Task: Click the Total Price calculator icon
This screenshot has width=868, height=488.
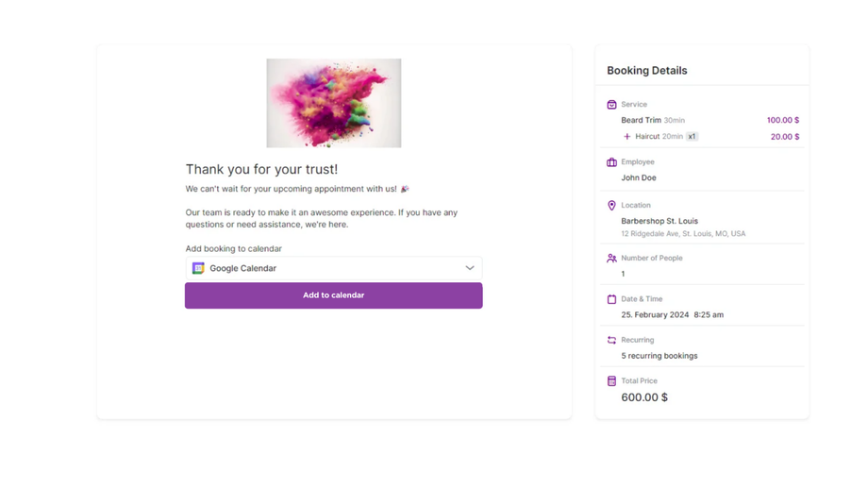Action: point(611,381)
